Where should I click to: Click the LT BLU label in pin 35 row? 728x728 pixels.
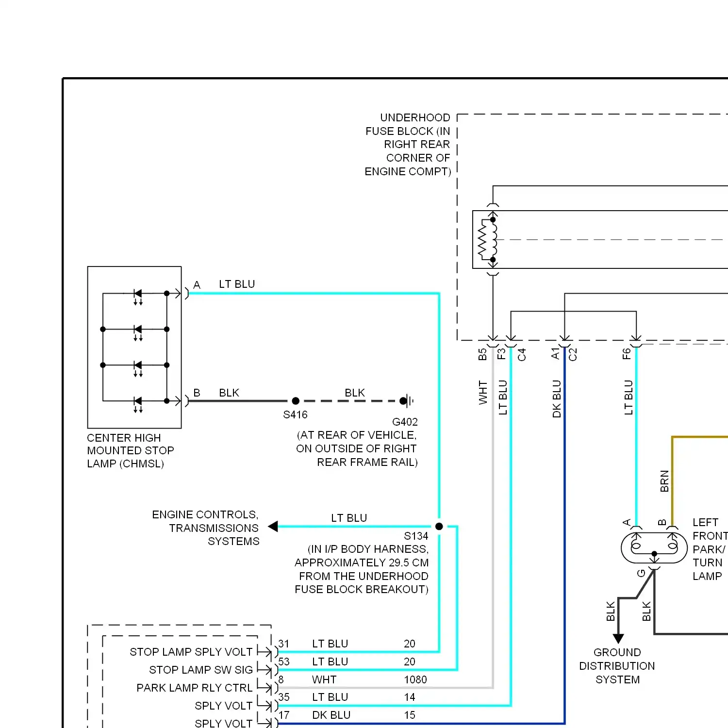click(x=330, y=697)
